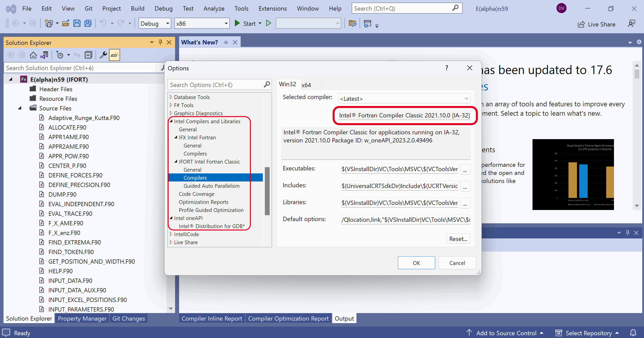Click the Options tree vertical scrollbar thumb
The width and height of the screenshot is (644, 338).
pyautogui.click(x=267, y=191)
